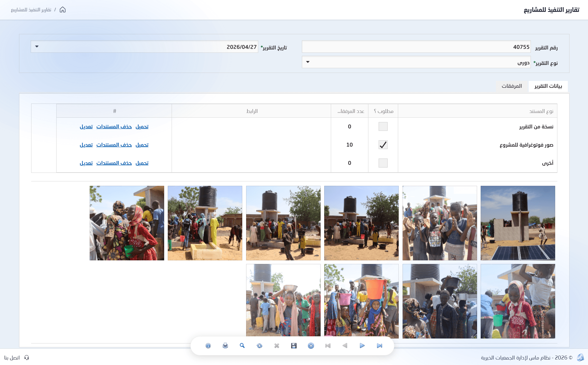Go to previous record arrow icon
This screenshot has width=588, height=365.
click(x=345, y=346)
